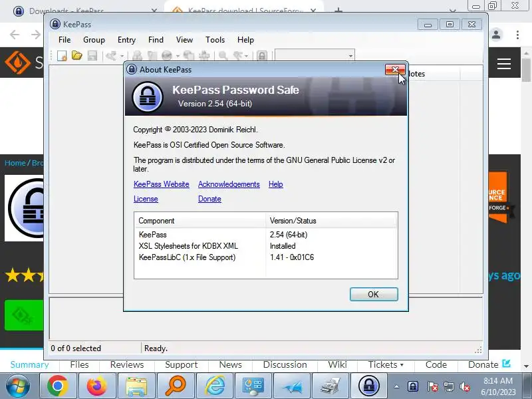The height and width of the screenshot is (399, 532).
Task: Open the quick search combo box
Action: pyautogui.click(x=315, y=56)
